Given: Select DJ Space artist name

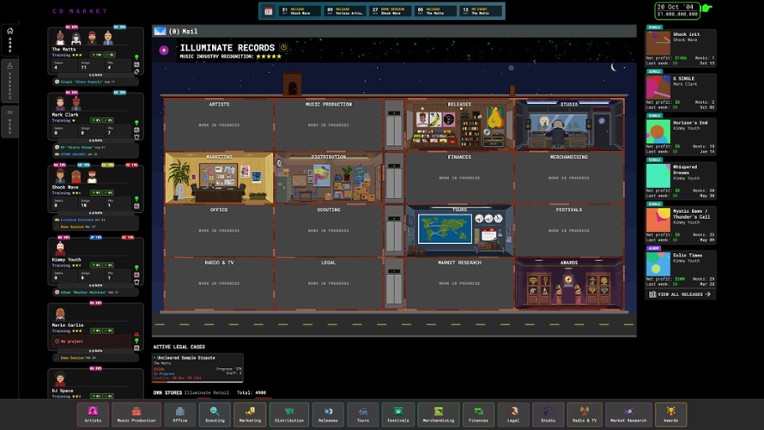Looking at the screenshot, I should pos(62,391).
